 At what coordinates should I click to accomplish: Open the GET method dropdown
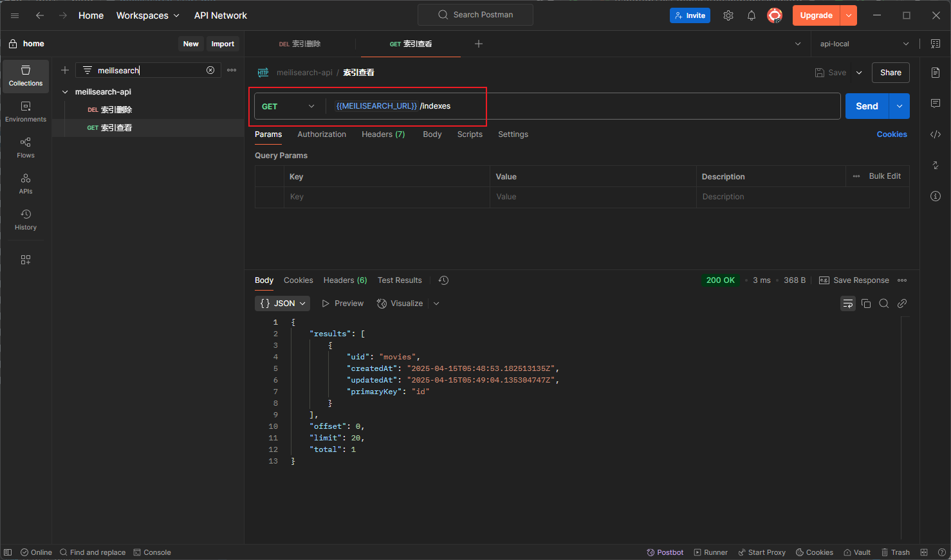click(289, 106)
